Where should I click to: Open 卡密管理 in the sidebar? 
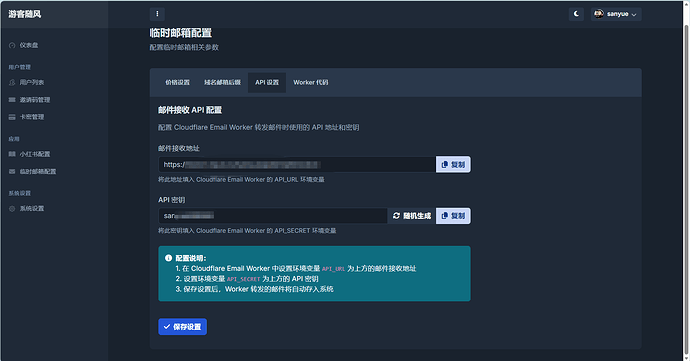32,117
